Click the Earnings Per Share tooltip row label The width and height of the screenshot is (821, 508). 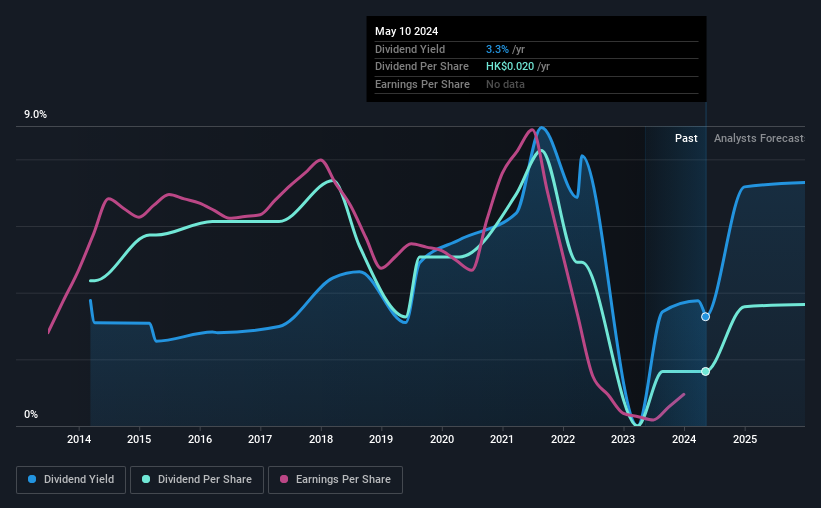pyautogui.click(x=422, y=84)
